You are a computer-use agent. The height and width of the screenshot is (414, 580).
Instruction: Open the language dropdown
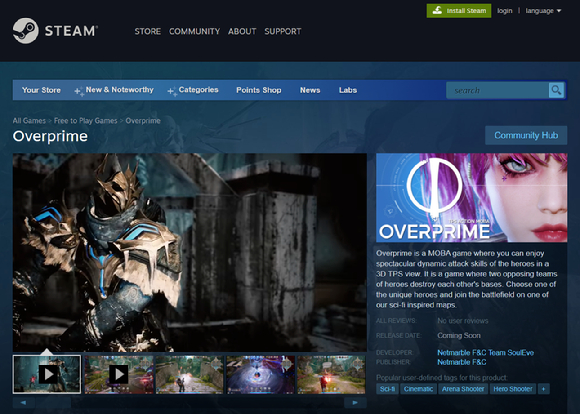[543, 11]
